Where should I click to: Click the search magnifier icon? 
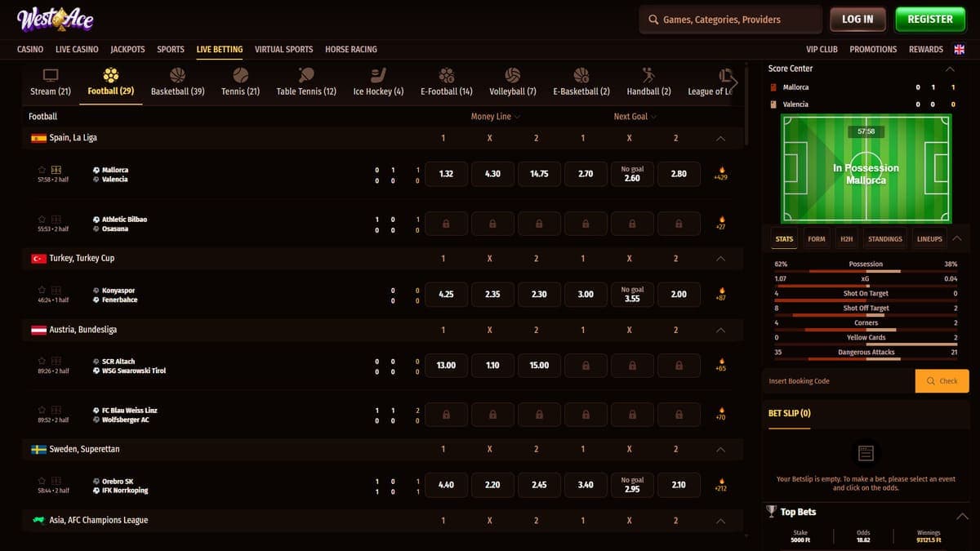click(653, 20)
